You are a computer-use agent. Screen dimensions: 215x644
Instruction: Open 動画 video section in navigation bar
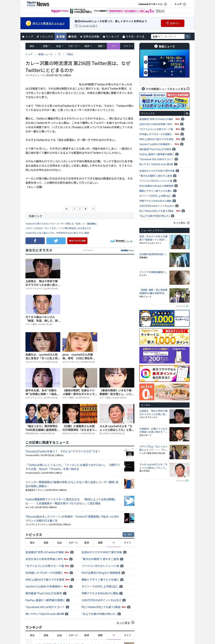click(x=72, y=36)
